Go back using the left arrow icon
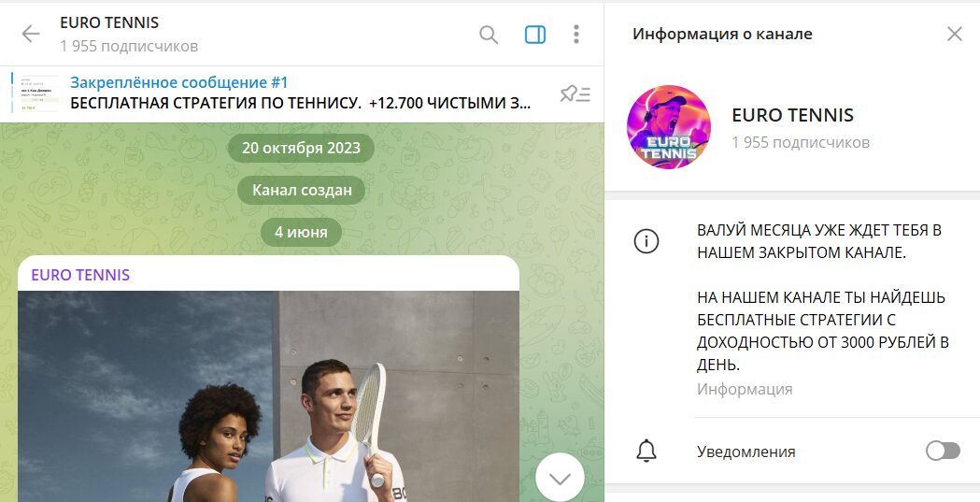 click(31, 34)
